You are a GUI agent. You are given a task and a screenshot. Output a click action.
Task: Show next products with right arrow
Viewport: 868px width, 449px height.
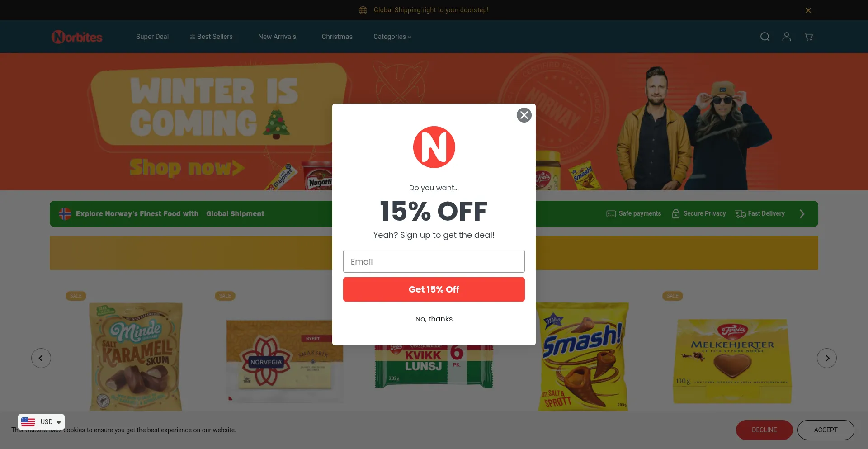pyautogui.click(x=827, y=358)
